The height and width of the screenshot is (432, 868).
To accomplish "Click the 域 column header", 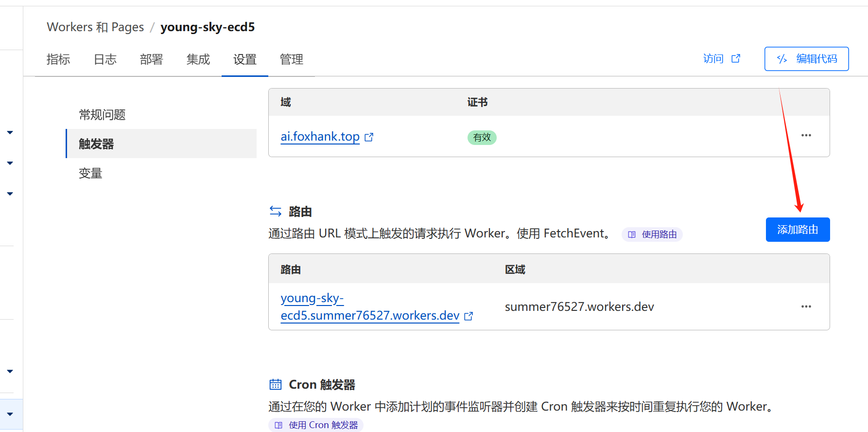I will (x=286, y=102).
